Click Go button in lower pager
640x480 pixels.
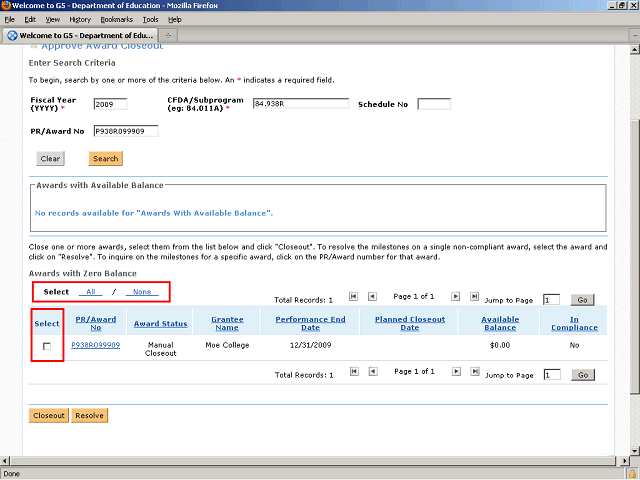click(583, 375)
